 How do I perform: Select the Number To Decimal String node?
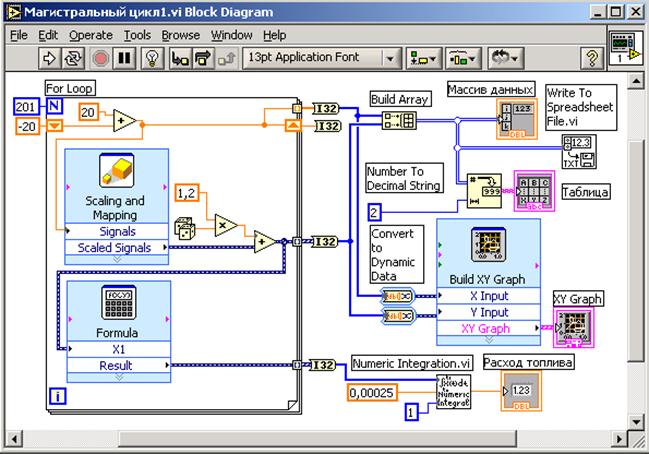484,191
